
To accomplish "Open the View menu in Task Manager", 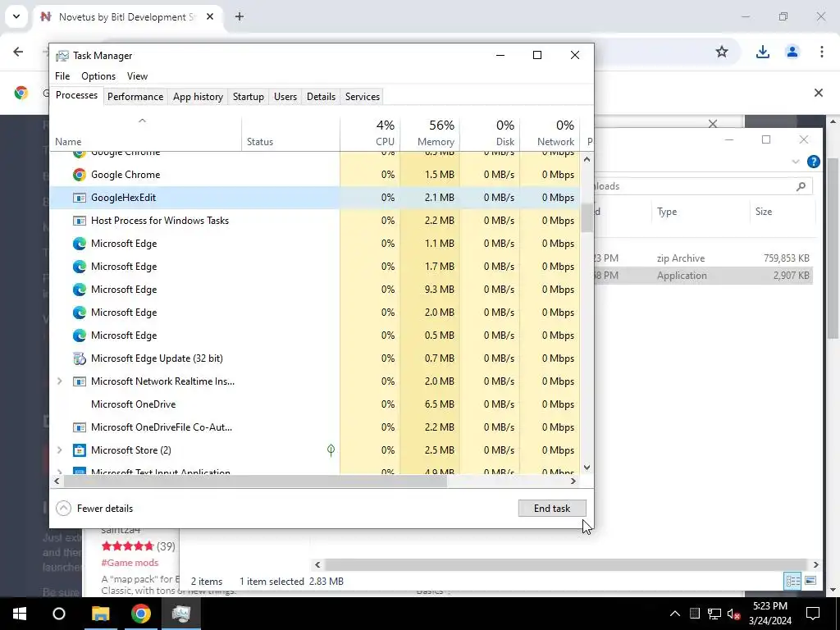I will click(x=137, y=76).
